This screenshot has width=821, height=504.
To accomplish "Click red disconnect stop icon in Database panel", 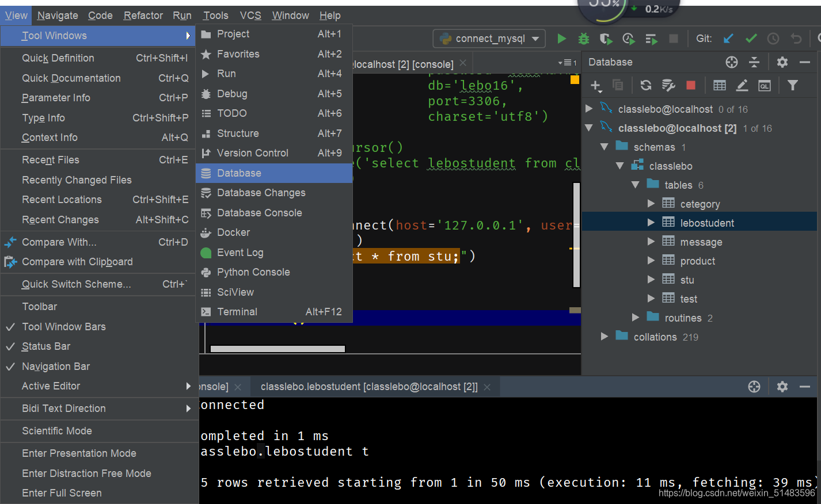I will [x=691, y=85].
